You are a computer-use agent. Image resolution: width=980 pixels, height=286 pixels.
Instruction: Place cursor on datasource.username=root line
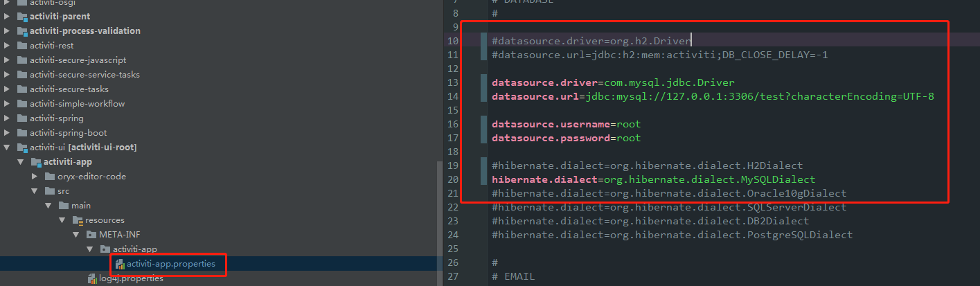coord(566,124)
